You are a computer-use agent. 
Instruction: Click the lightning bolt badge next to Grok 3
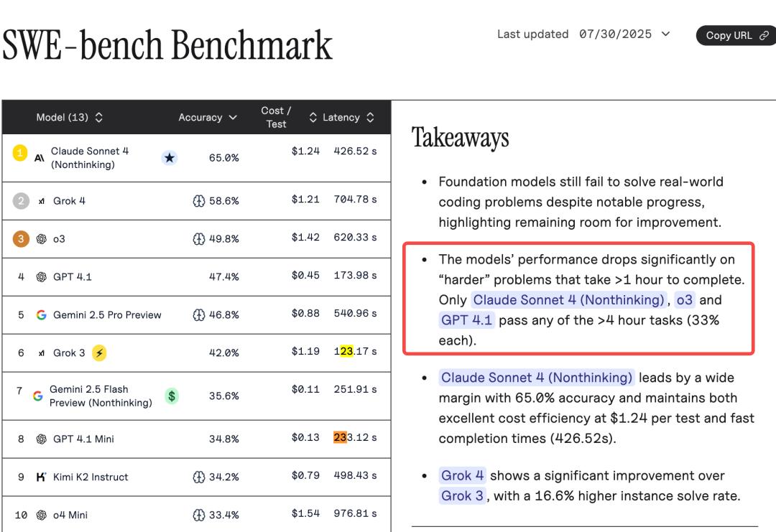click(x=99, y=353)
